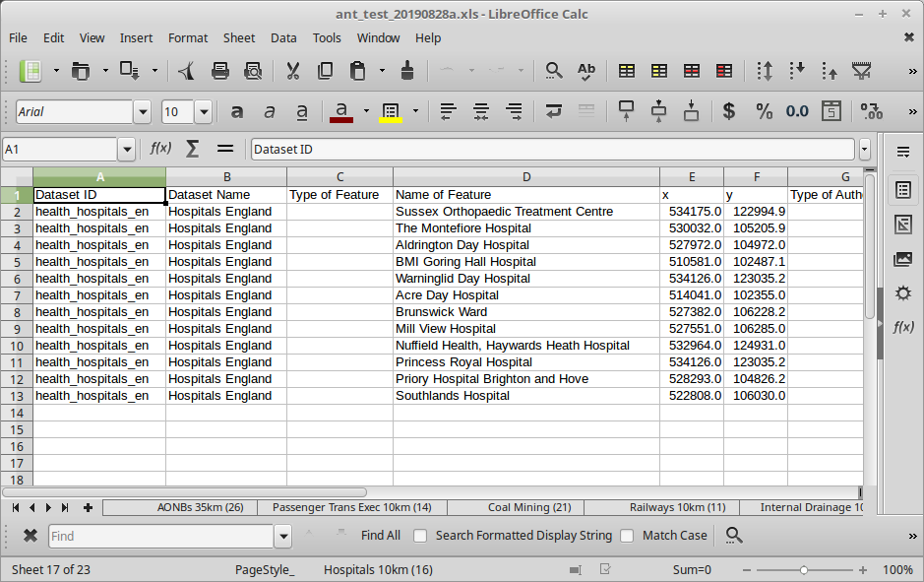The image size is (924, 582).
Task: Align cell text to the right
Action: pyautogui.click(x=514, y=111)
